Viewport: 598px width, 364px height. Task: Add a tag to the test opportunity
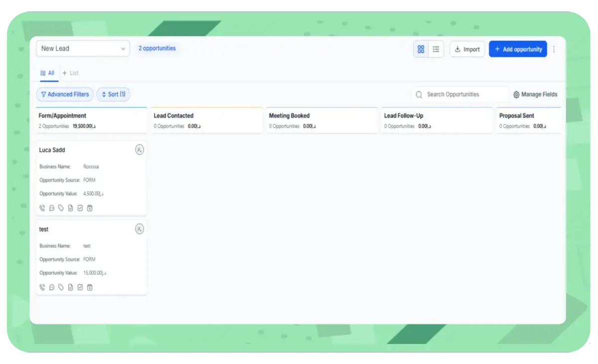pyautogui.click(x=61, y=287)
